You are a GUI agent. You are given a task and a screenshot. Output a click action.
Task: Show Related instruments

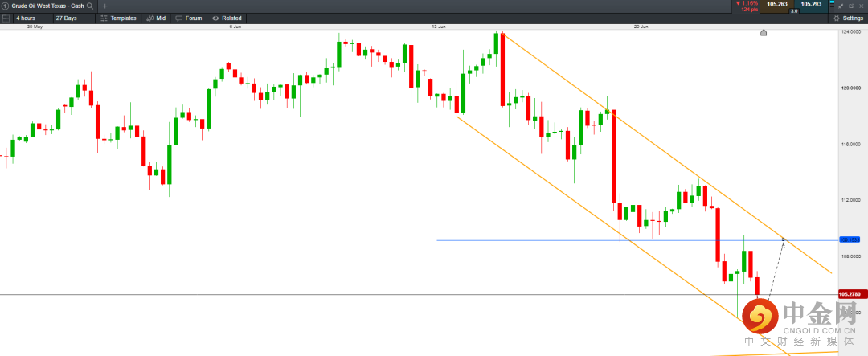[x=227, y=18]
